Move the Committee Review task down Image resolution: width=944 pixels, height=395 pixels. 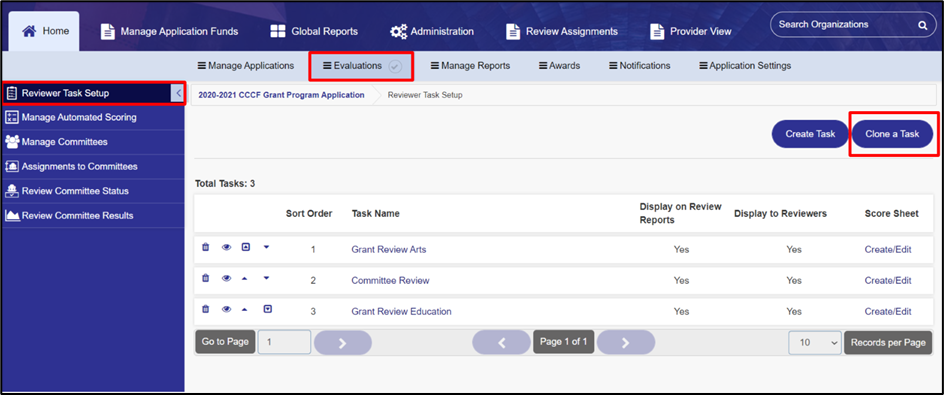(x=267, y=278)
